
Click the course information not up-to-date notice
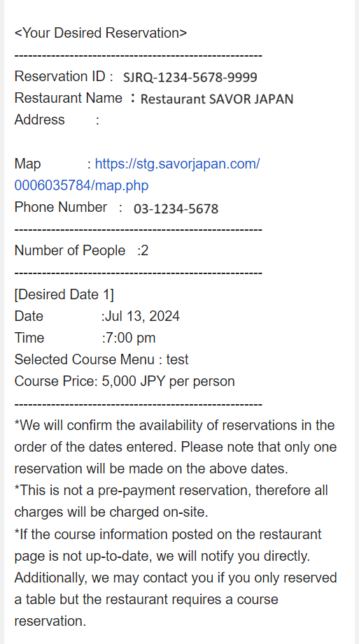[176, 578]
